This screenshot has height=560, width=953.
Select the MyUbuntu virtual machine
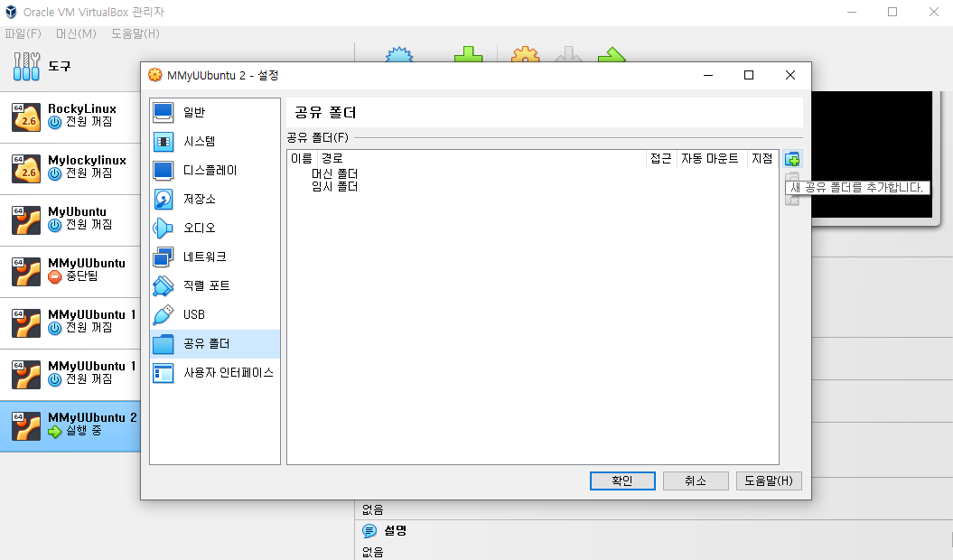70,220
